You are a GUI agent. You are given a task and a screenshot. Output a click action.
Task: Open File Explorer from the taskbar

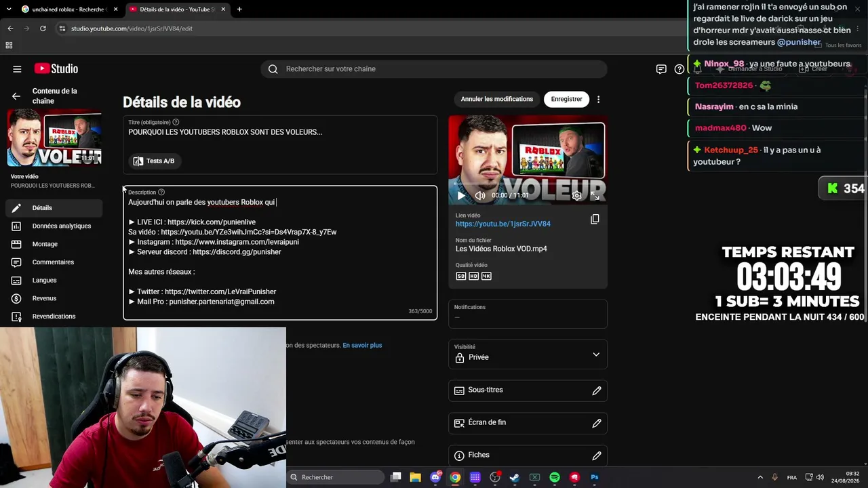[x=416, y=477]
